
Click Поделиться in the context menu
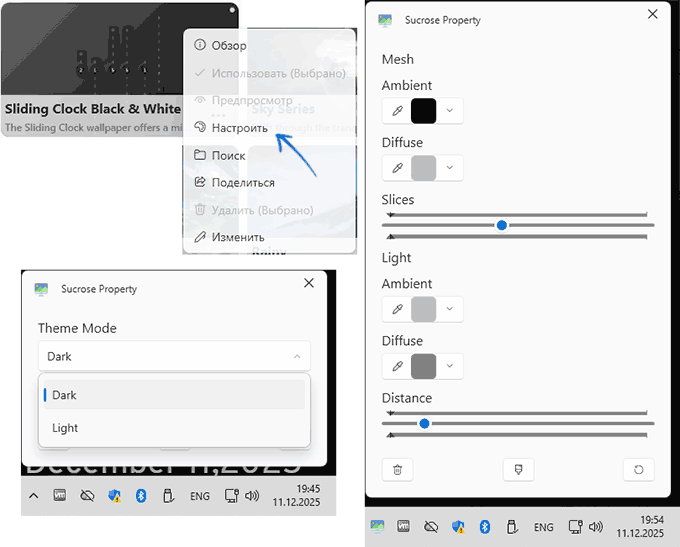pyautogui.click(x=242, y=183)
